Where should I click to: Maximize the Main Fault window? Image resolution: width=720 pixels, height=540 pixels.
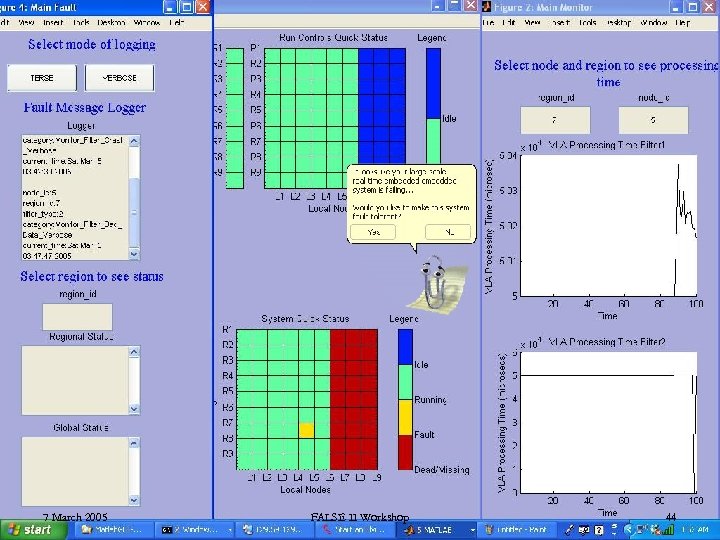[x=187, y=7]
